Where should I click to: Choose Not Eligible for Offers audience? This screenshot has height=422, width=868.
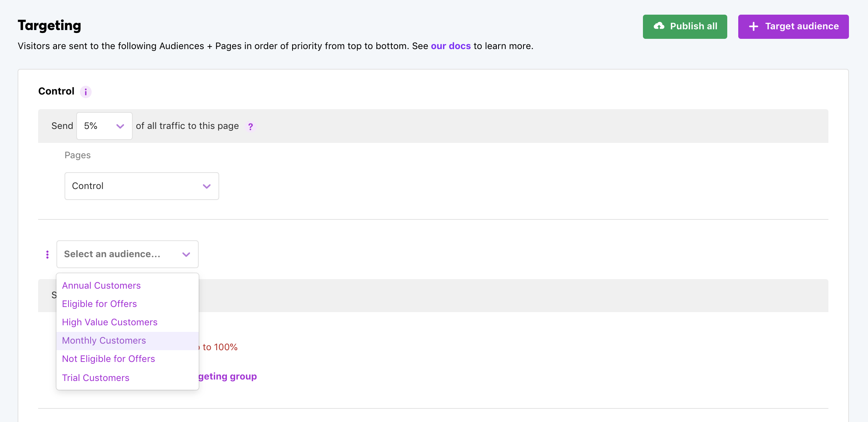pyautogui.click(x=108, y=359)
